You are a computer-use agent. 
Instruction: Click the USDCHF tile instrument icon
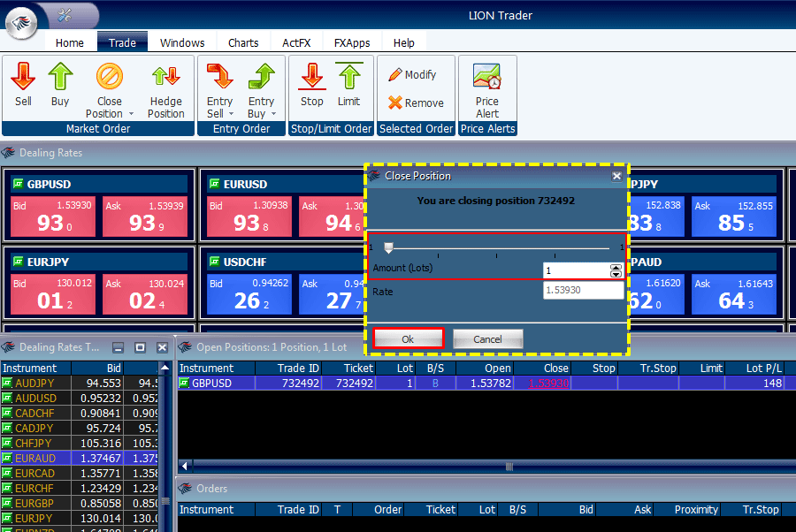[215, 262]
